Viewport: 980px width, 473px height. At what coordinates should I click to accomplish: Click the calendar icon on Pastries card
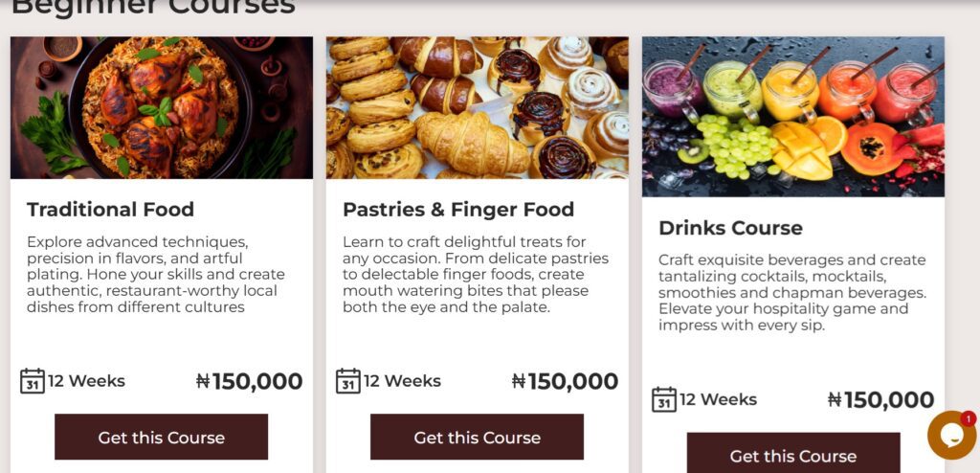(348, 381)
